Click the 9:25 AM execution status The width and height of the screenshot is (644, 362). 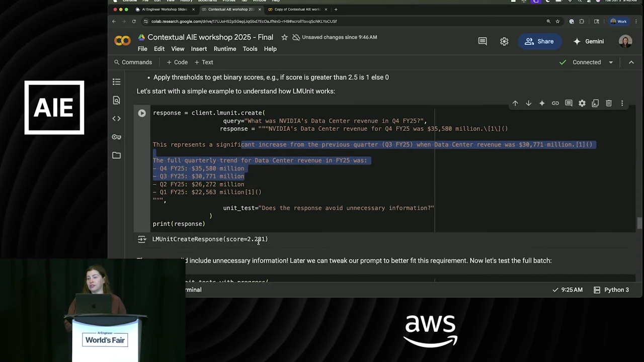(568, 290)
